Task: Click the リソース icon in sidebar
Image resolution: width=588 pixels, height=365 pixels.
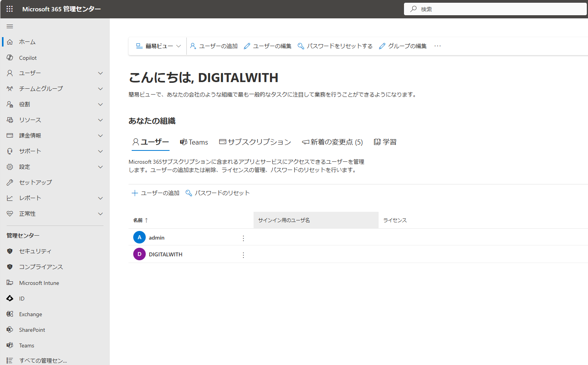Action: pyautogui.click(x=10, y=120)
